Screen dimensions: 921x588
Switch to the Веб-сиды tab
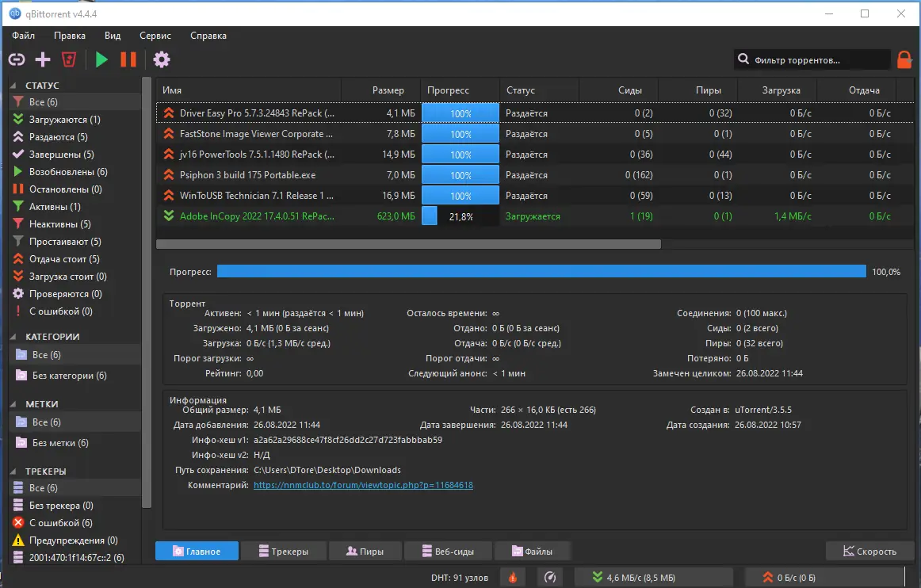[448, 551]
